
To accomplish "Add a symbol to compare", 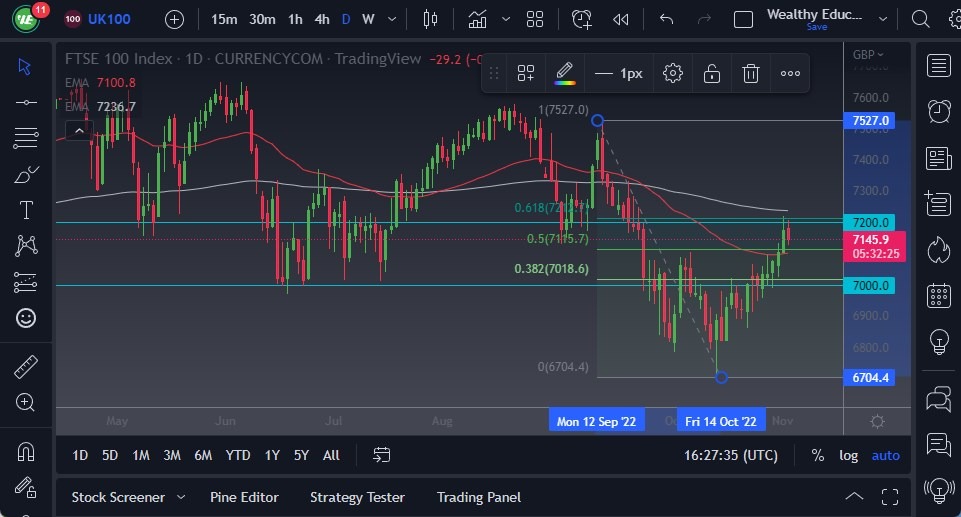I will pyautogui.click(x=174, y=20).
